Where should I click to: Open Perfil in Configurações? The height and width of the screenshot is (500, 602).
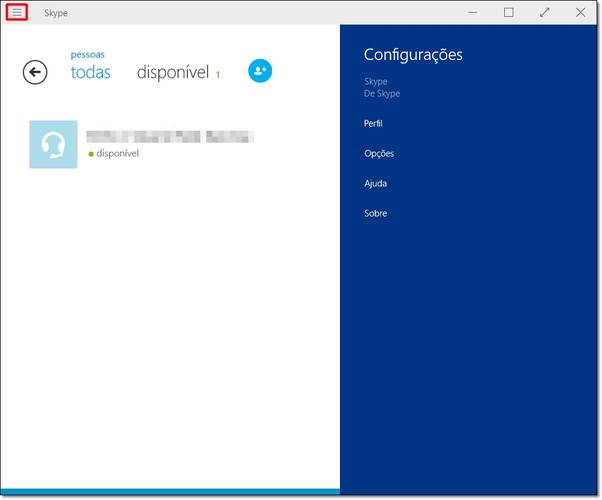pos(373,123)
